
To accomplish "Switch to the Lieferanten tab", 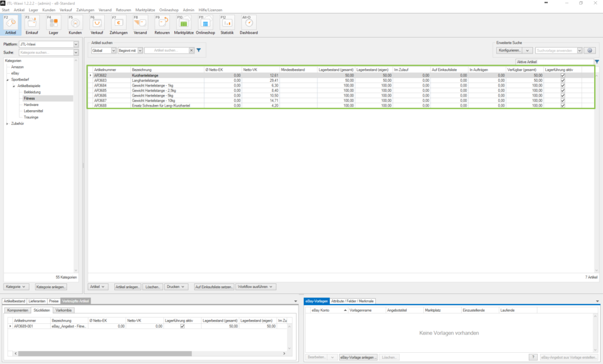I will point(37,301).
